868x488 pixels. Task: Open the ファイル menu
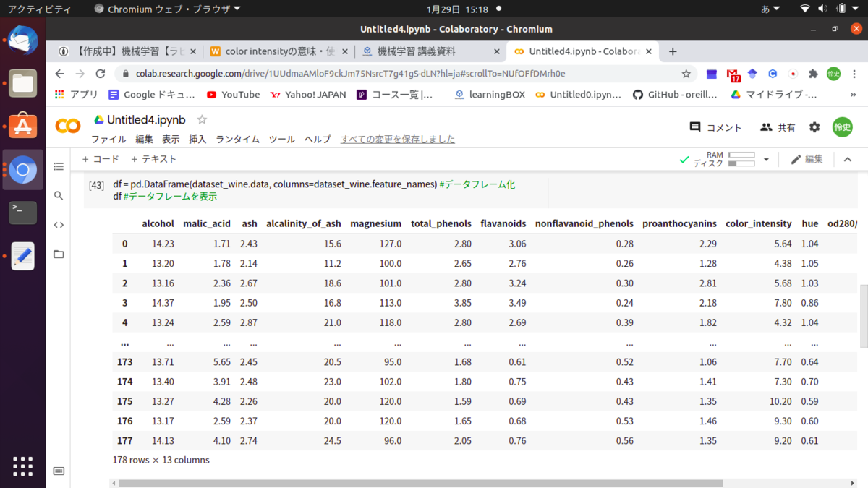click(x=109, y=140)
